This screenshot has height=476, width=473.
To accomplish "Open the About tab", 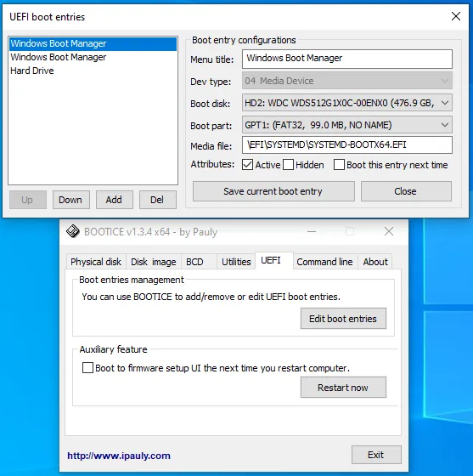I will point(375,262).
